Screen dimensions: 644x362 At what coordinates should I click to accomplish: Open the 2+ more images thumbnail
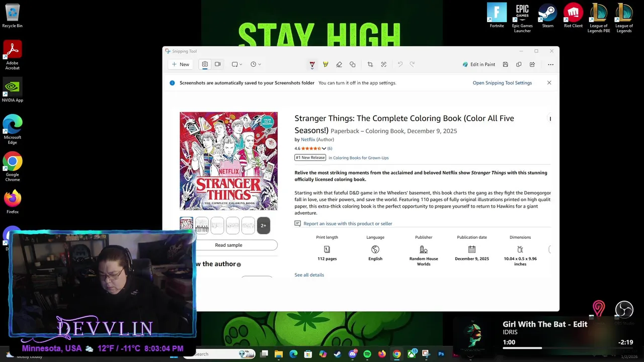coord(263,225)
